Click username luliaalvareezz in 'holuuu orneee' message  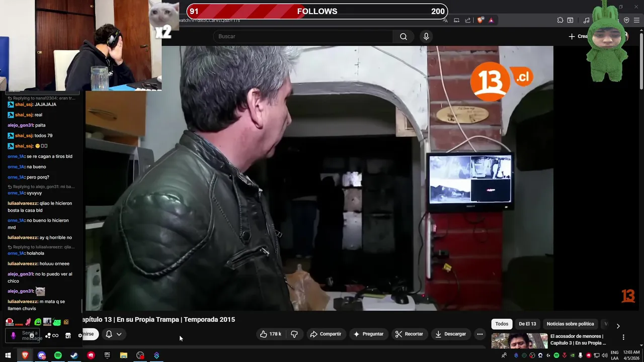pyautogui.click(x=23, y=263)
